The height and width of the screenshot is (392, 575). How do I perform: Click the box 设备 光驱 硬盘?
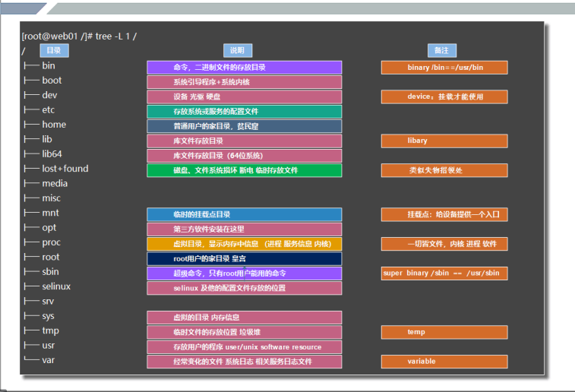click(245, 96)
